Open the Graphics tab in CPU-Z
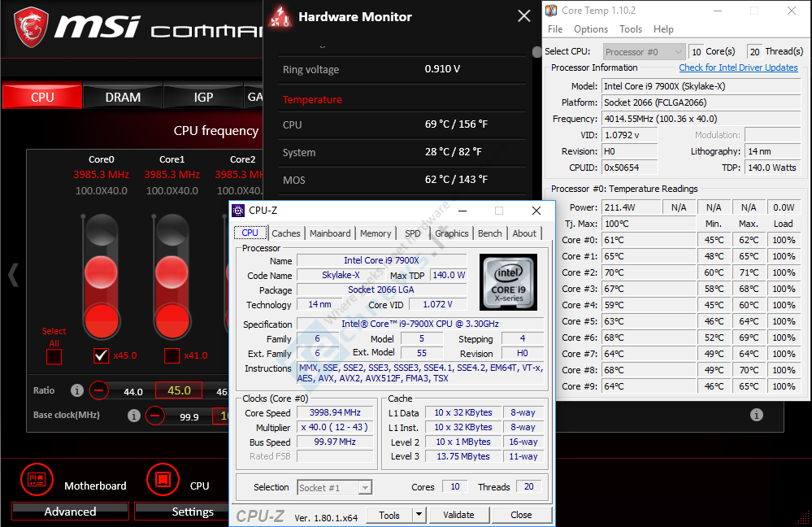Image resolution: width=812 pixels, height=527 pixels. pyautogui.click(x=452, y=233)
